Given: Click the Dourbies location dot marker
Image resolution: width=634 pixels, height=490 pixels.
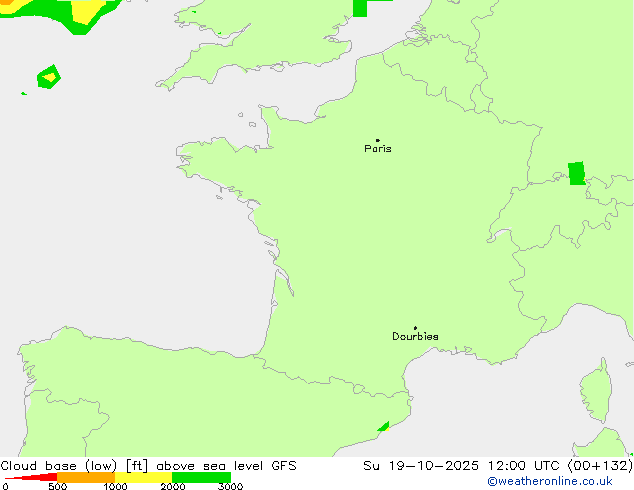Looking at the screenshot, I should [415, 328].
